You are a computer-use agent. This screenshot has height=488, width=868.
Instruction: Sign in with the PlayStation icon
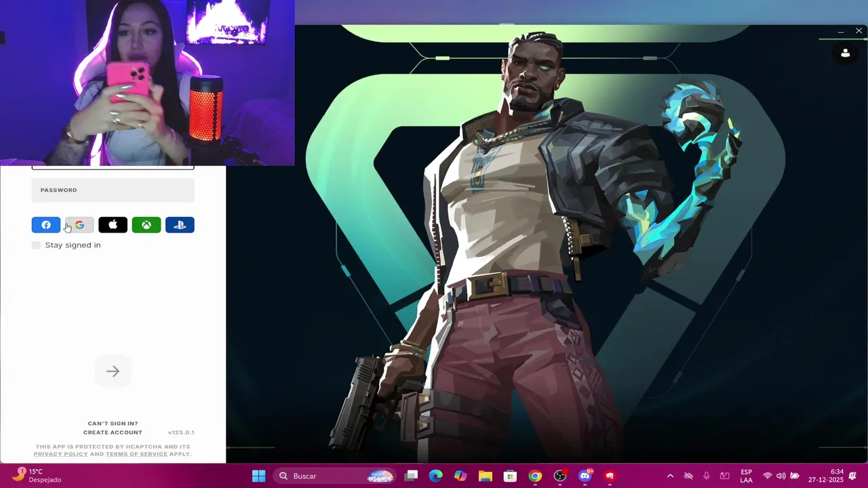pos(180,225)
